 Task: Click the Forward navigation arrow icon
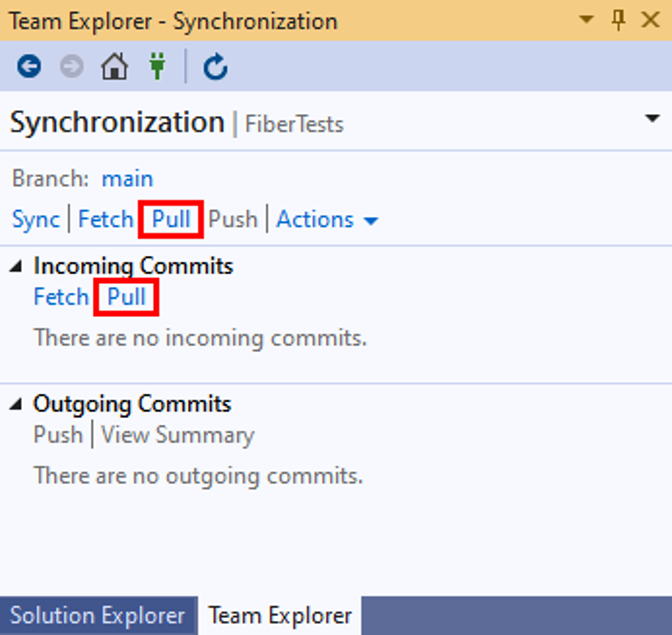point(72,67)
